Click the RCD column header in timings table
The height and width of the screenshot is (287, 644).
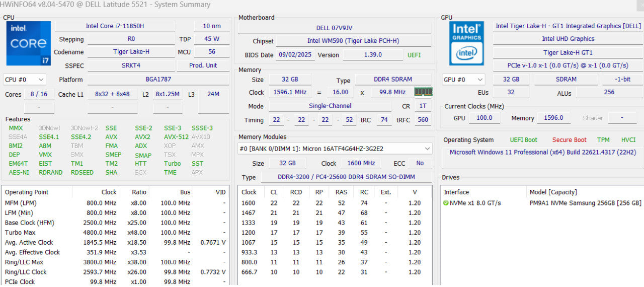(296, 192)
